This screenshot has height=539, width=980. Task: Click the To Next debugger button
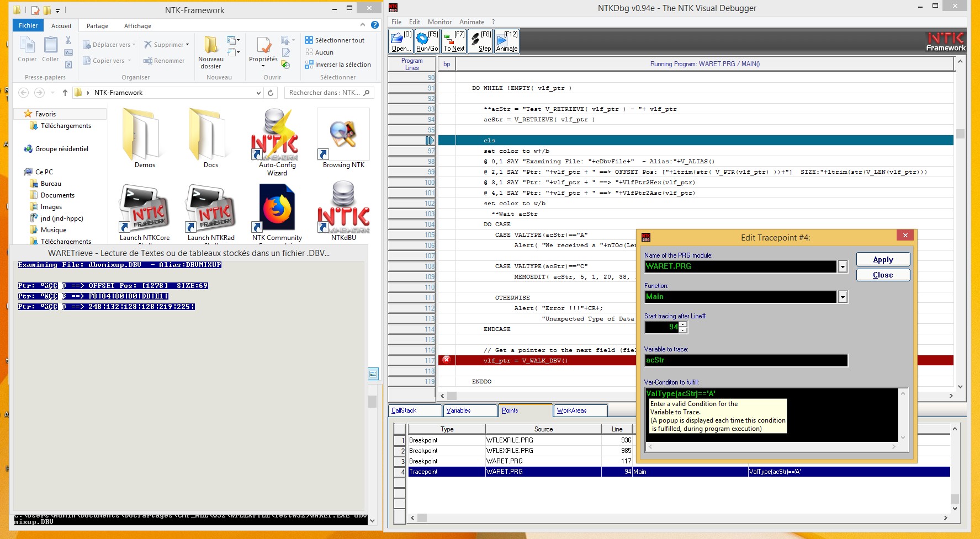(454, 41)
